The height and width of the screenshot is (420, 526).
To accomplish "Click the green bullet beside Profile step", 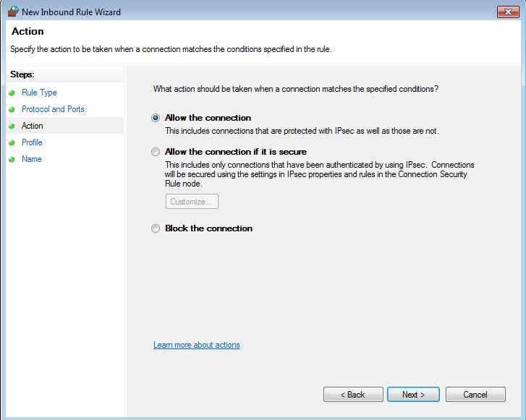I will [12, 143].
